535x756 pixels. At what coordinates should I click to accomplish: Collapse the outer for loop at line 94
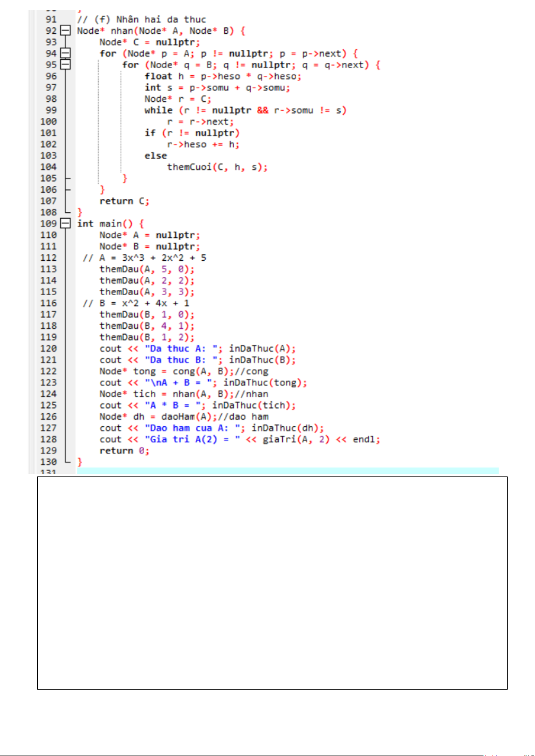coord(66,53)
